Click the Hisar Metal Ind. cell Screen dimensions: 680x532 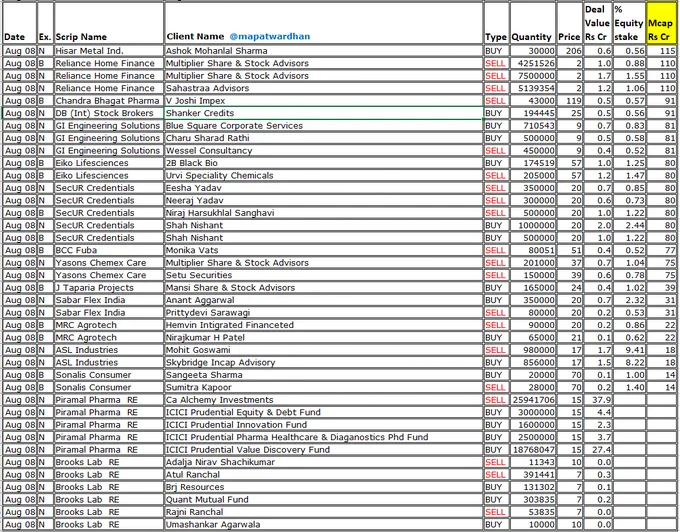point(108,51)
